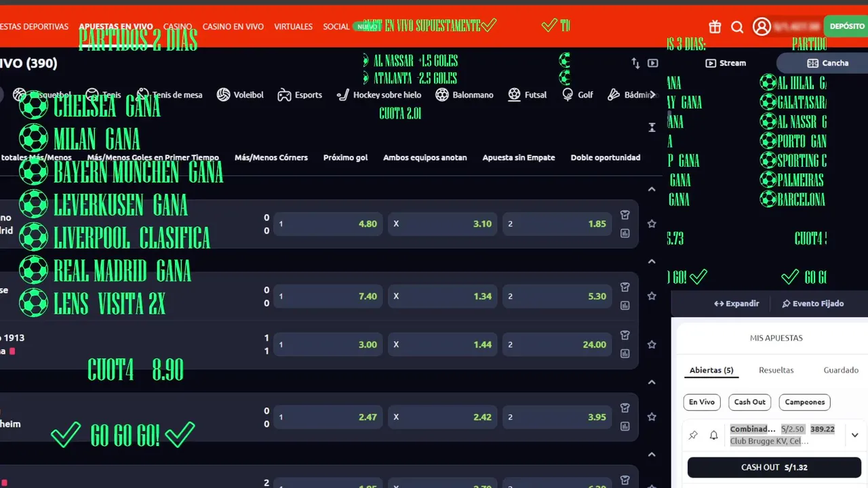Image resolution: width=868 pixels, height=488 pixels.
Task: Open bet builder icon in 2.47 odds row
Action: [625, 408]
